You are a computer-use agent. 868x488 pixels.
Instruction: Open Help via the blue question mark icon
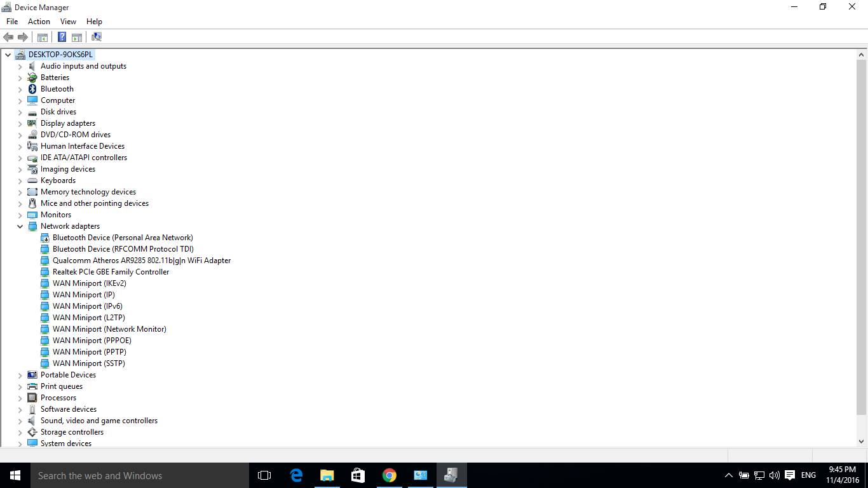62,37
